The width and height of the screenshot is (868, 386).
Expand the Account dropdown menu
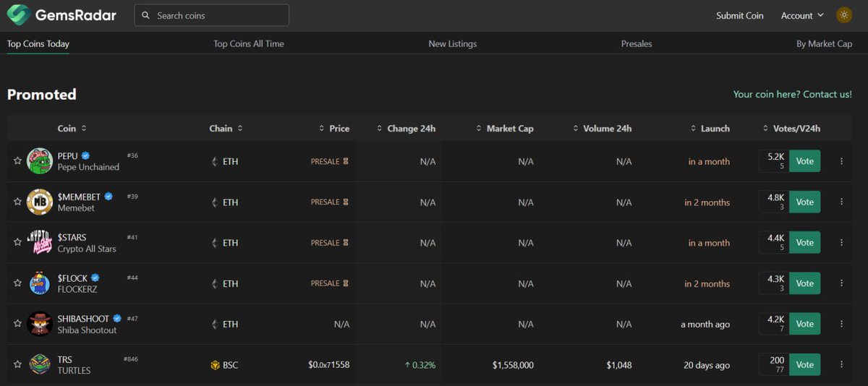[x=802, y=15]
